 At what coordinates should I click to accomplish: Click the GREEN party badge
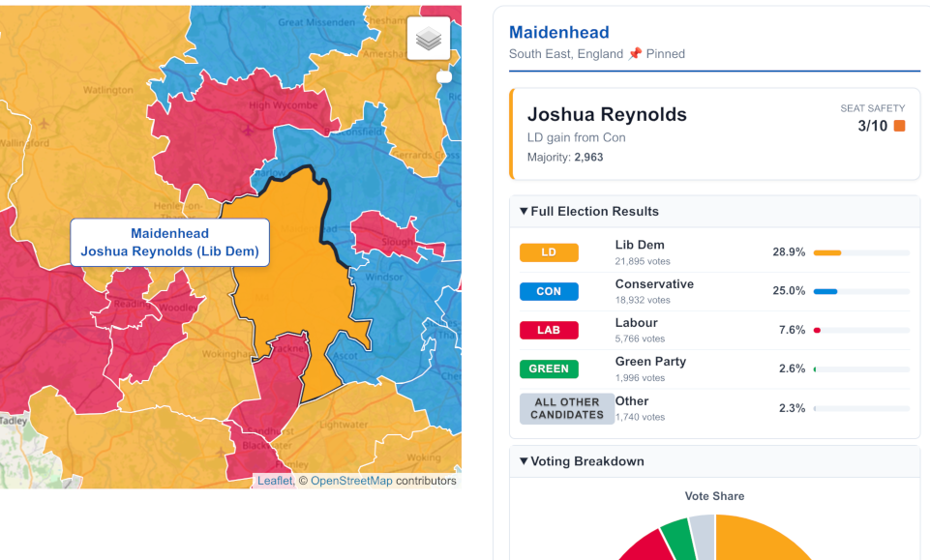tap(549, 368)
